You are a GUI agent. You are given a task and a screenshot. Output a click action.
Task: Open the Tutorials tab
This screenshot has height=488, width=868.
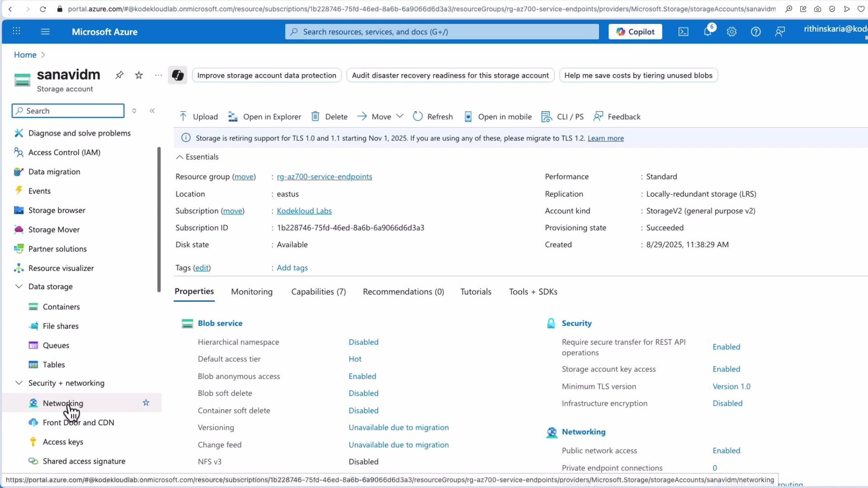tap(476, 292)
